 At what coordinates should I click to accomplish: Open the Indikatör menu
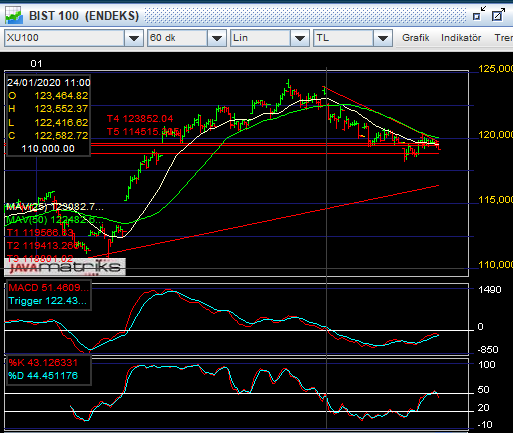click(461, 38)
